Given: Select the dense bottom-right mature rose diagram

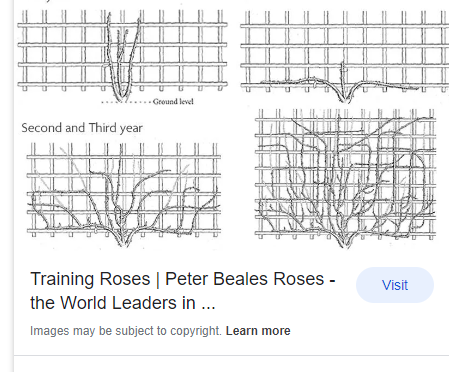Looking at the screenshot, I should tap(345, 178).
